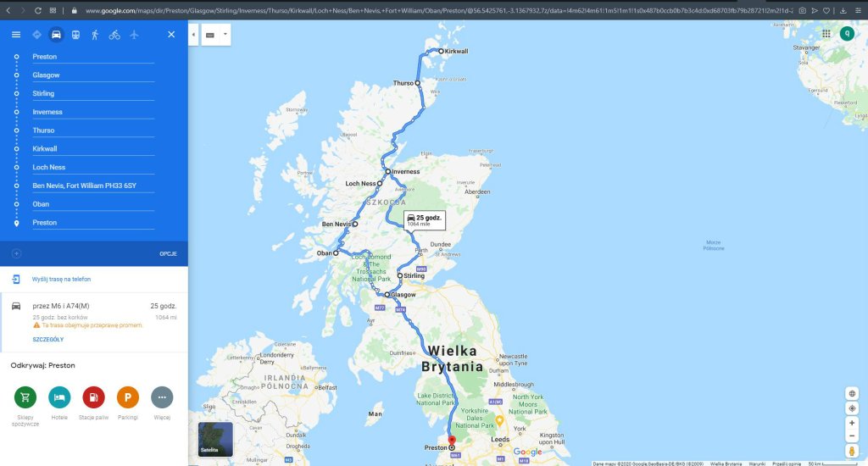Open gas stations search icon
The width and height of the screenshot is (868, 466).
(93, 397)
